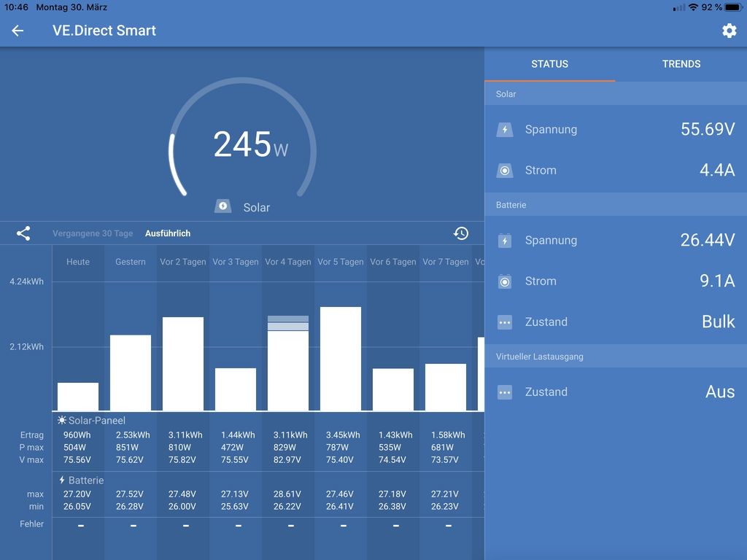Open settings with the gear icon
Image resolution: width=747 pixels, height=560 pixels.
(729, 31)
